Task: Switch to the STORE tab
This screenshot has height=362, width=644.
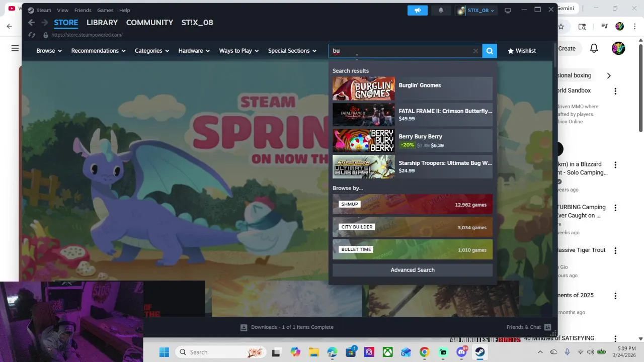Action: (x=66, y=23)
